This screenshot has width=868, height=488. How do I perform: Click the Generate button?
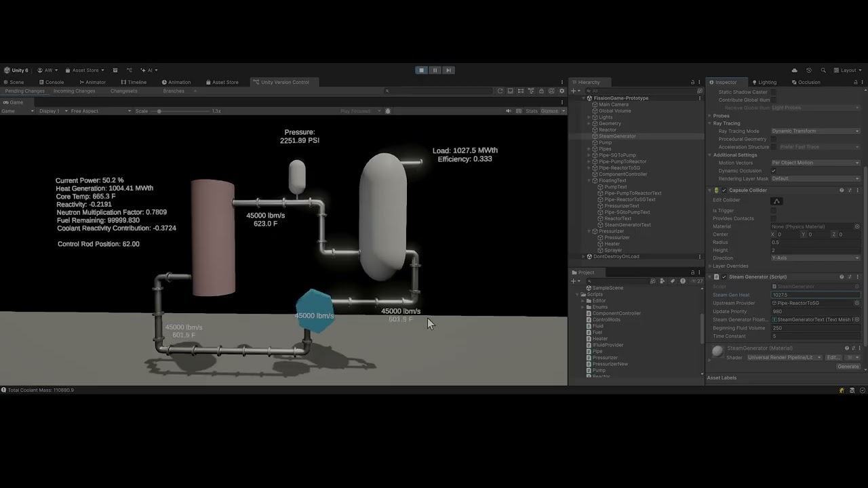point(848,366)
